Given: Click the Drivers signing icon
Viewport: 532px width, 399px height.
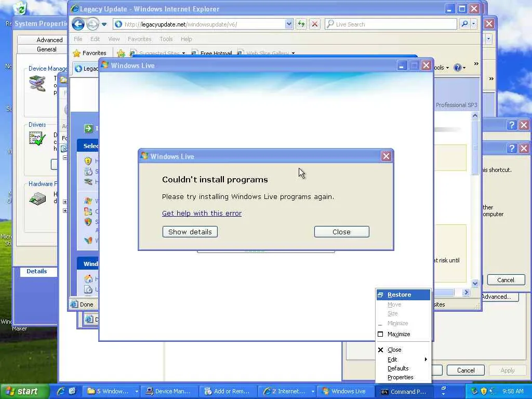Looking at the screenshot, I should 37,138.
